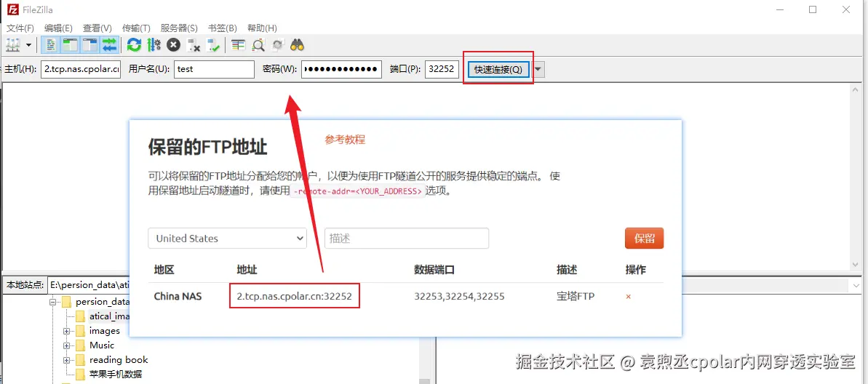Maximize the FileZilla window
Image resolution: width=868 pixels, height=384 pixels.
[x=813, y=9]
